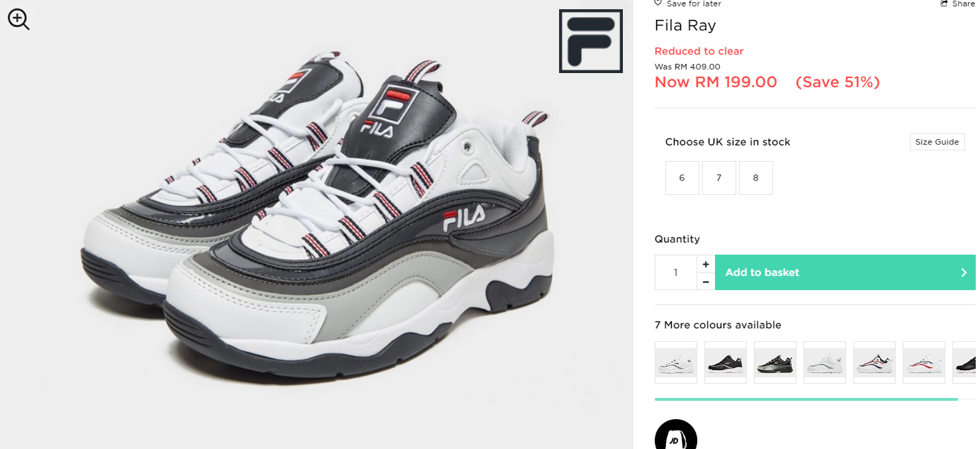980x449 pixels.
Task: Decrease quantity with the minus button
Action: pyautogui.click(x=706, y=282)
